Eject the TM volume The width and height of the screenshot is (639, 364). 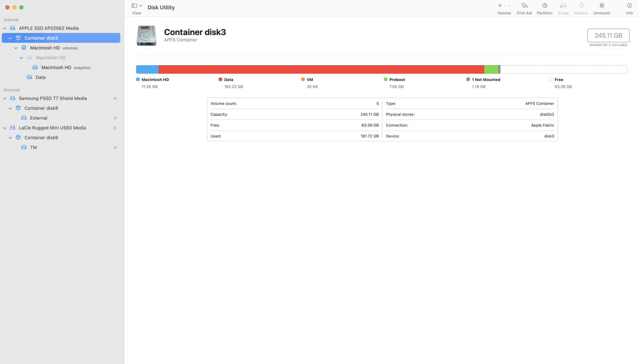coord(115,148)
